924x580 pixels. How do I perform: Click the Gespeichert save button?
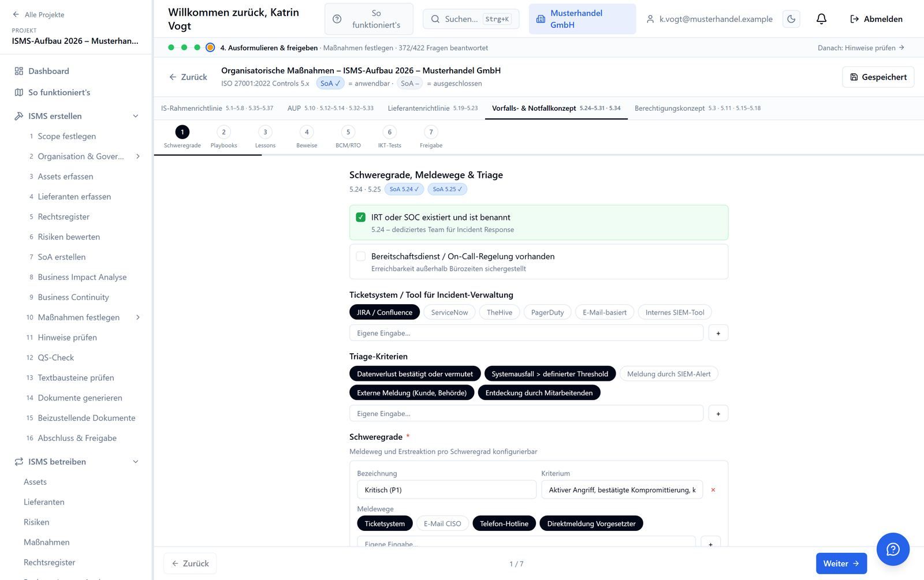[x=878, y=77]
